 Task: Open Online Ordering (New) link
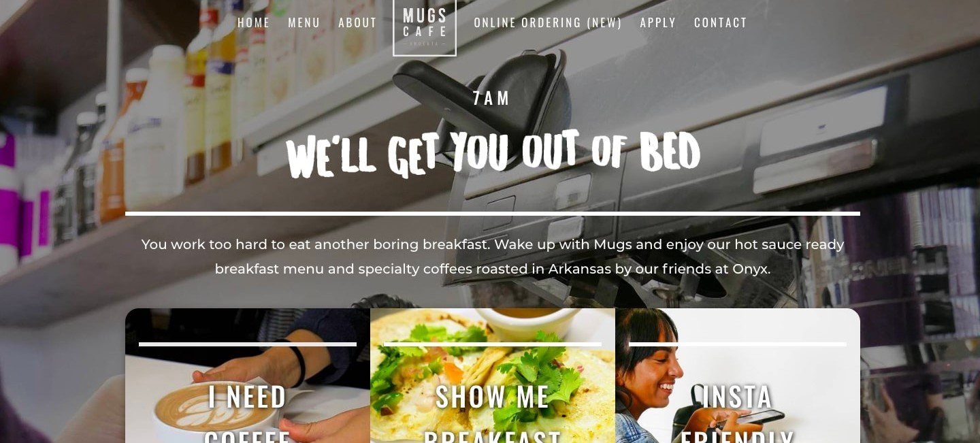point(548,22)
